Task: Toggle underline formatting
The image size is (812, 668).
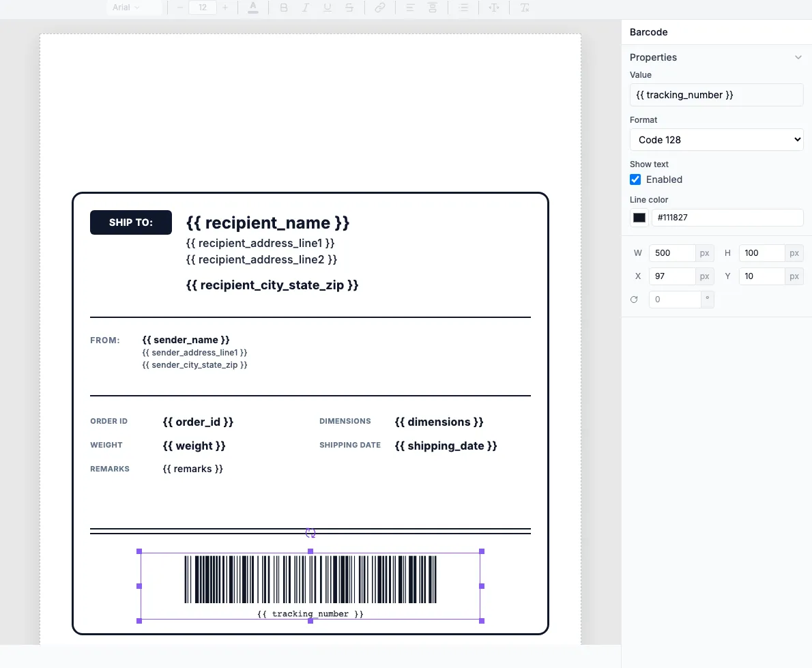Action: point(328,8)
